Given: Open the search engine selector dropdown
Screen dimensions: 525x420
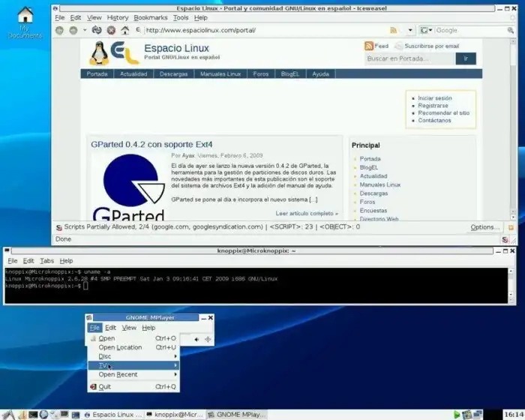Looking at the screenshot, I should coord(427,31).
